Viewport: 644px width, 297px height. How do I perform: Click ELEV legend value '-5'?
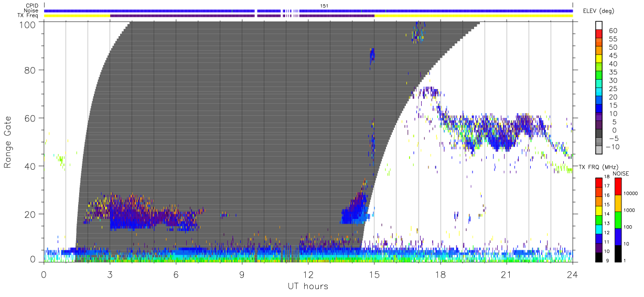(614, 138)
